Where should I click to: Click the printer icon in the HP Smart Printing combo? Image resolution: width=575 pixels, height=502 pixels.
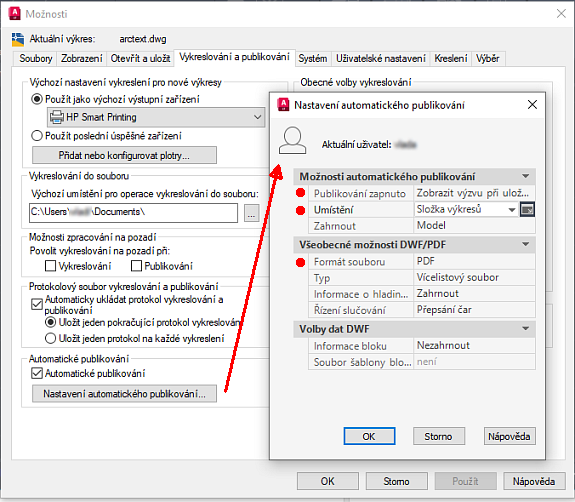(x=57, y=117)
